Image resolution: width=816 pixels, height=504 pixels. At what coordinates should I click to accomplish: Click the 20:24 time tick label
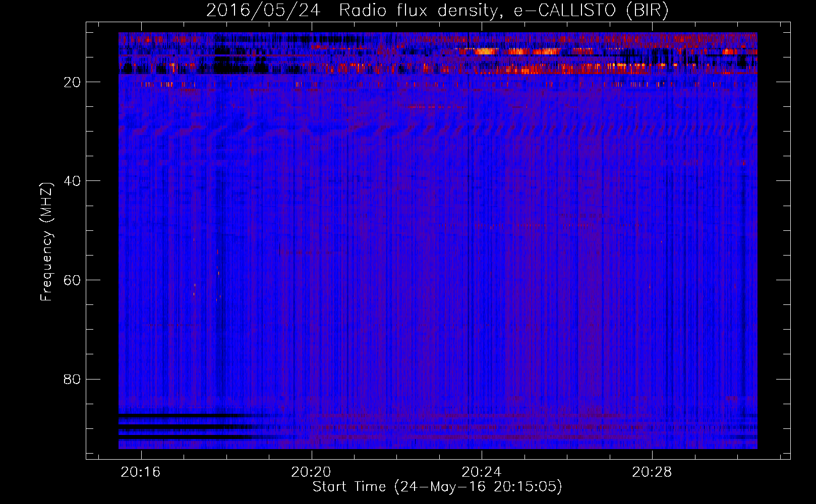point(482,472)
